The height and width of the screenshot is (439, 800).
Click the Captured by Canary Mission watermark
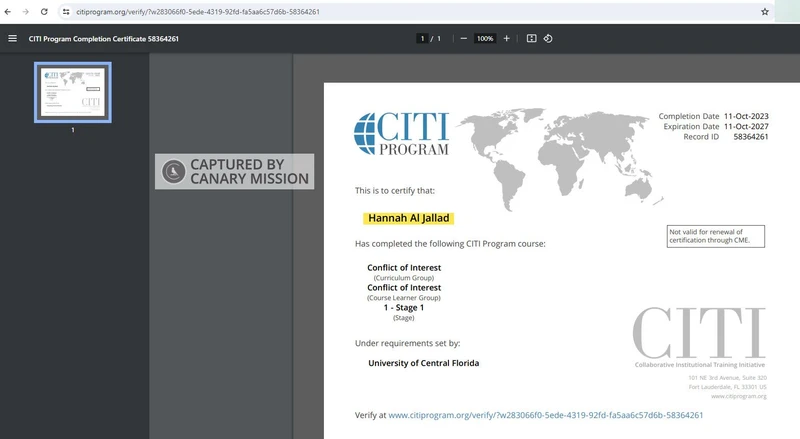tap(235, 172)
